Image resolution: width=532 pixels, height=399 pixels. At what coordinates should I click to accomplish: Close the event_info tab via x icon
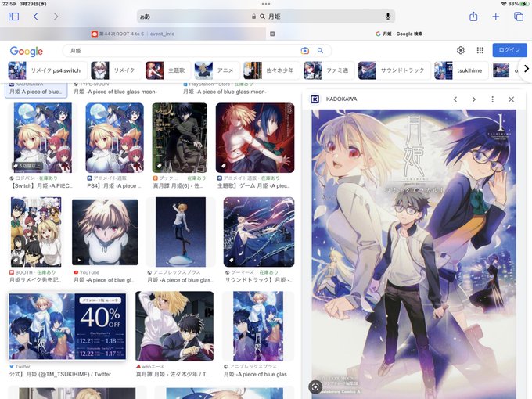pos(272,34)
